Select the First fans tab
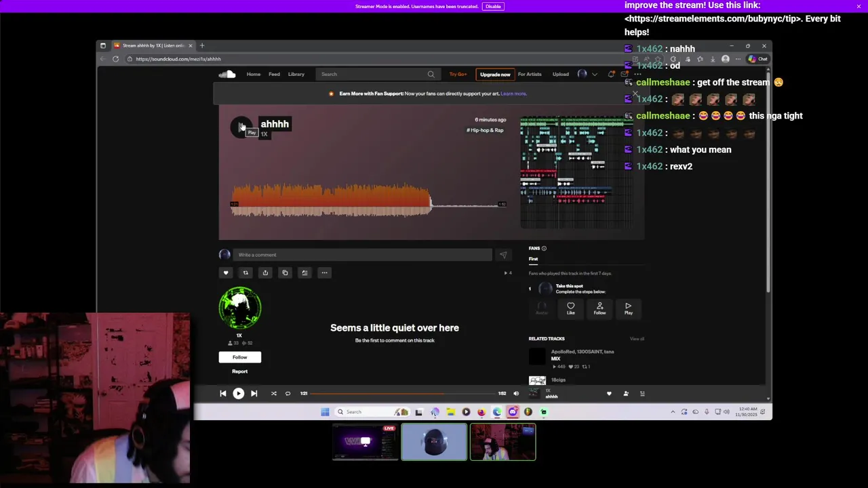 (x=533, y=259)
